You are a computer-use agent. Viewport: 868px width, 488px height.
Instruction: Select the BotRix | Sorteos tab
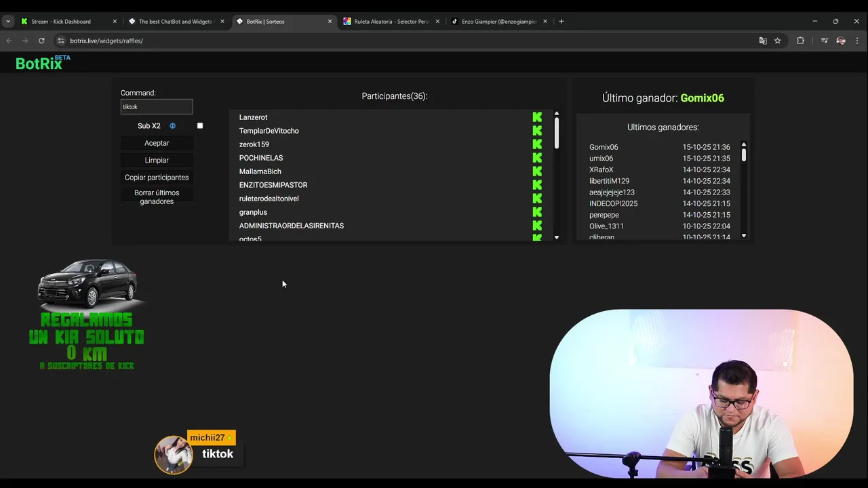283,21
